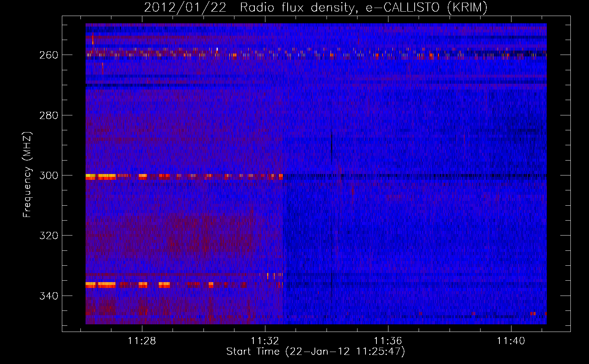
Task: Click the 300 frequency tick label
Action: click(x=48, y=175)
